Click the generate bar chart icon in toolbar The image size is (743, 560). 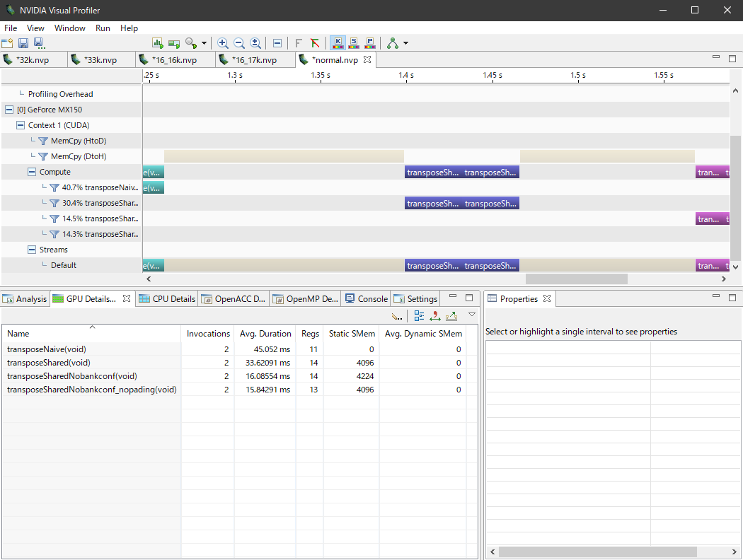click(x=157, y=43)
